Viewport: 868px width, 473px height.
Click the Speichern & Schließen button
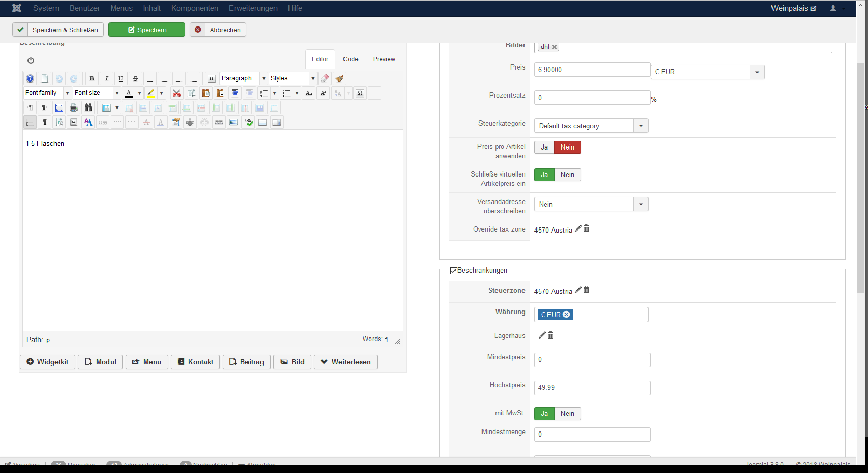[x=58, y=30]
